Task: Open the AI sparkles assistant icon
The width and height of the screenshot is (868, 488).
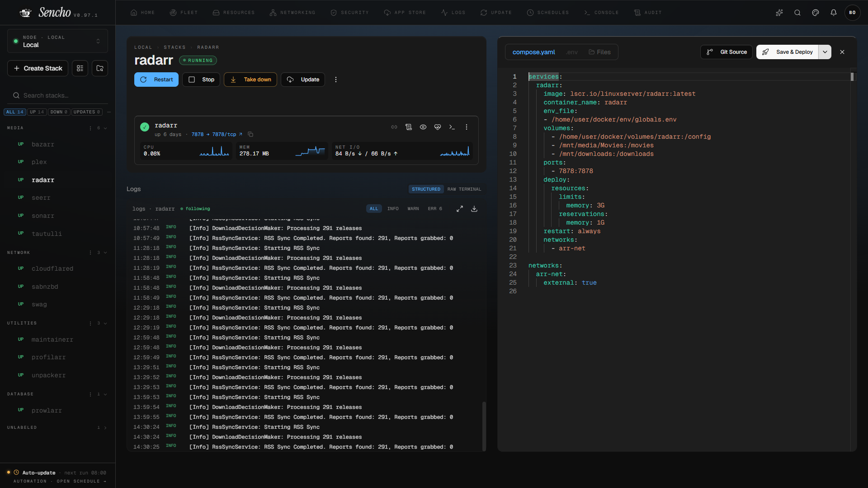Action: (x=779, y=13)
